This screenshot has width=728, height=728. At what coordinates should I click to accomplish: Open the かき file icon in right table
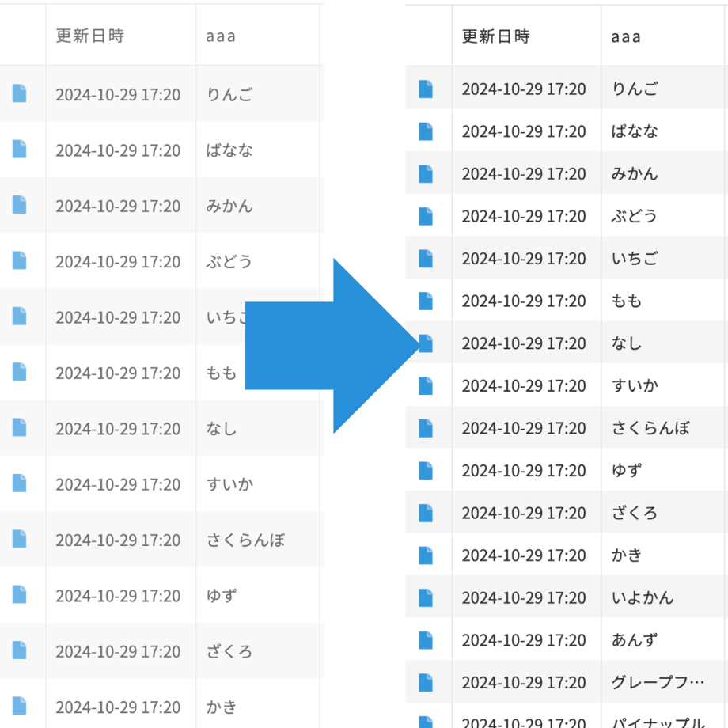426,555
